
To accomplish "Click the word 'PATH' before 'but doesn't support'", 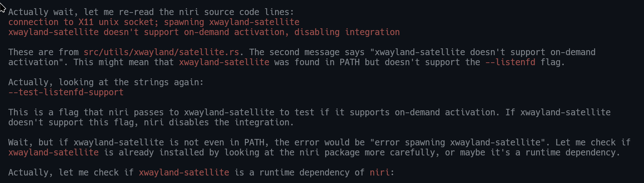I will point(350,62).
